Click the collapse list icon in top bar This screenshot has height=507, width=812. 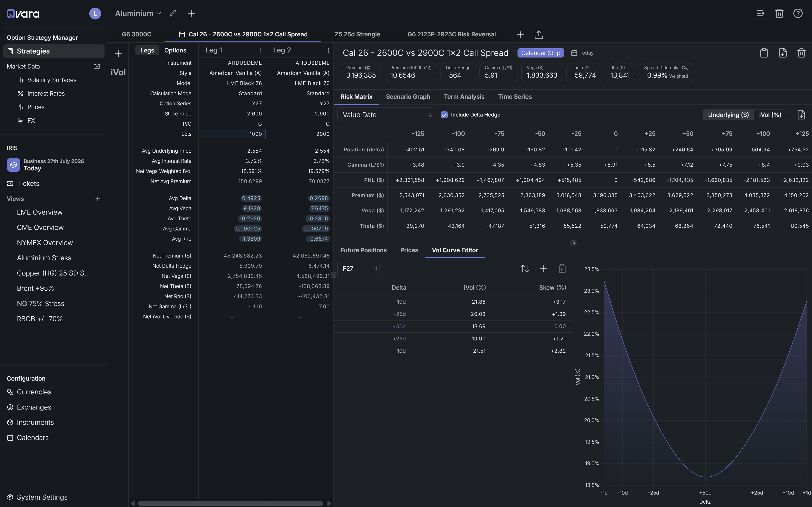(x=760, y=13)
